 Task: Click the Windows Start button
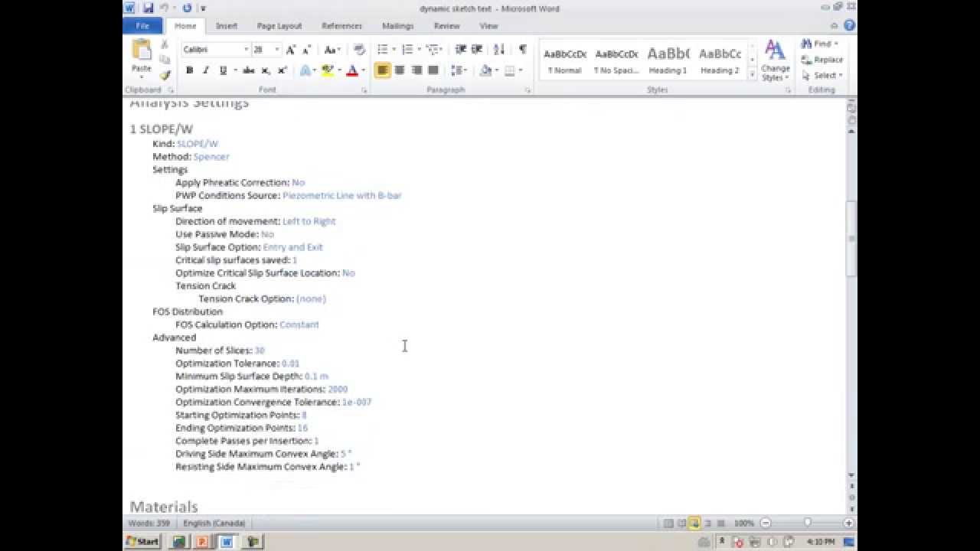142,541
